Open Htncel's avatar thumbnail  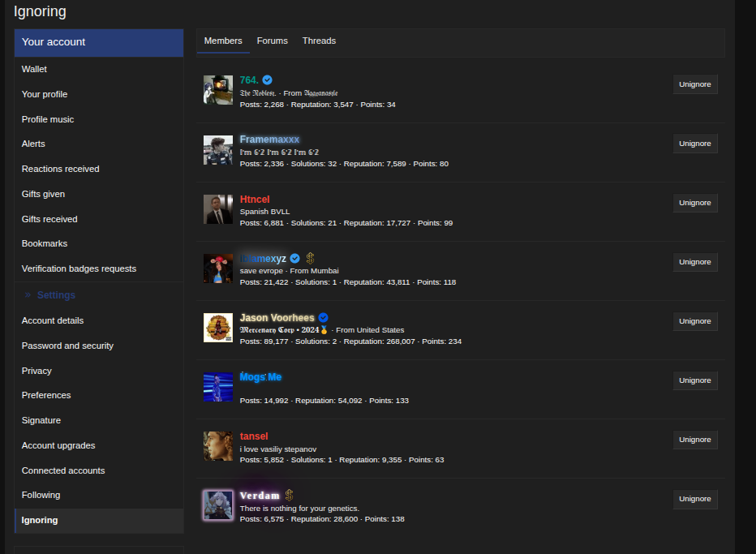[217, 209]
